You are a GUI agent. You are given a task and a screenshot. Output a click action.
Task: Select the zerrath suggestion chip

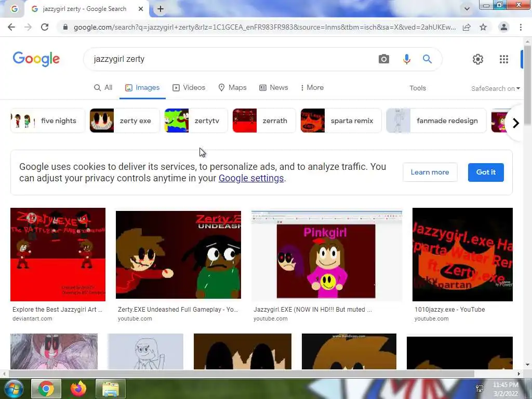(264, 121)
